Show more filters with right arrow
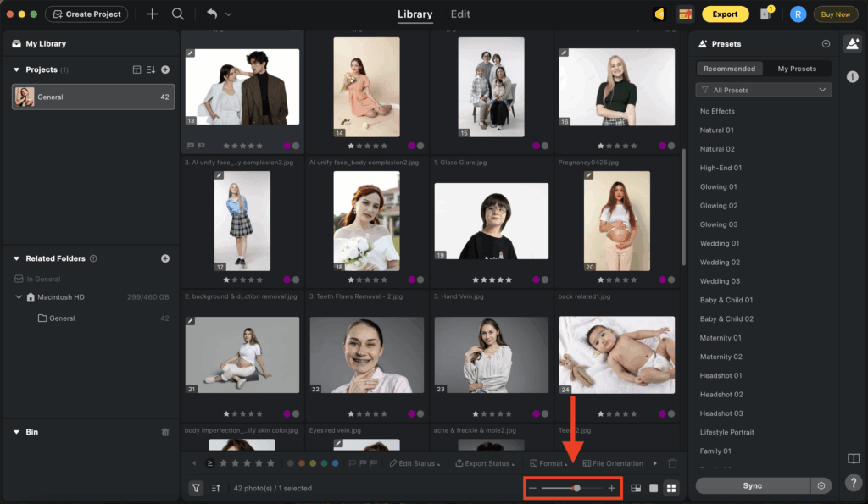The height and width of the screenshot is (504, 868). click(655, 463)
